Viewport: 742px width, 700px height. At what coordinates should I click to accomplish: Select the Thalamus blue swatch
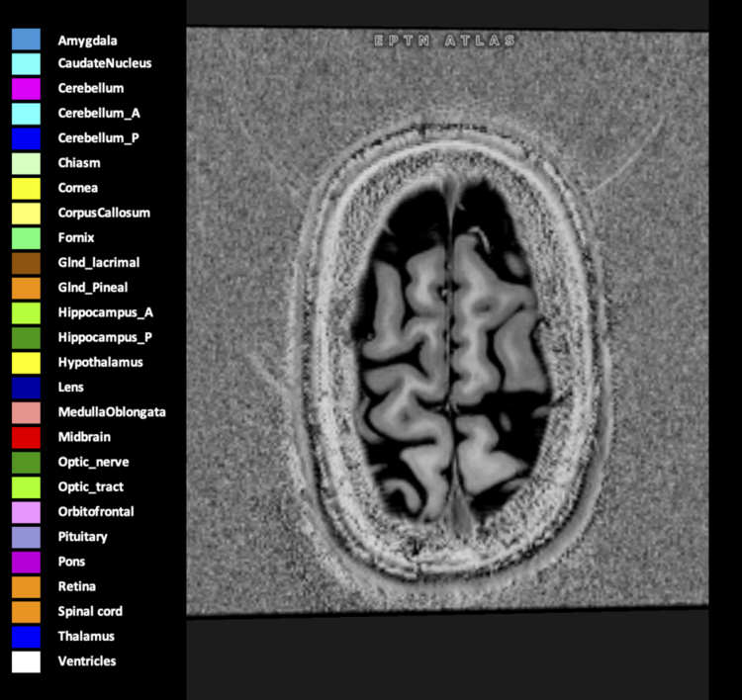point(26,637)
